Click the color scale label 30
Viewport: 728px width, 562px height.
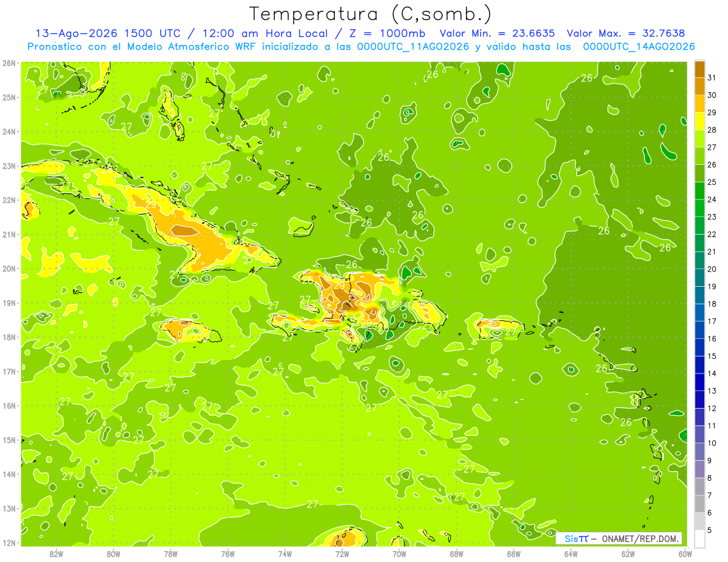tap(712, 95)
